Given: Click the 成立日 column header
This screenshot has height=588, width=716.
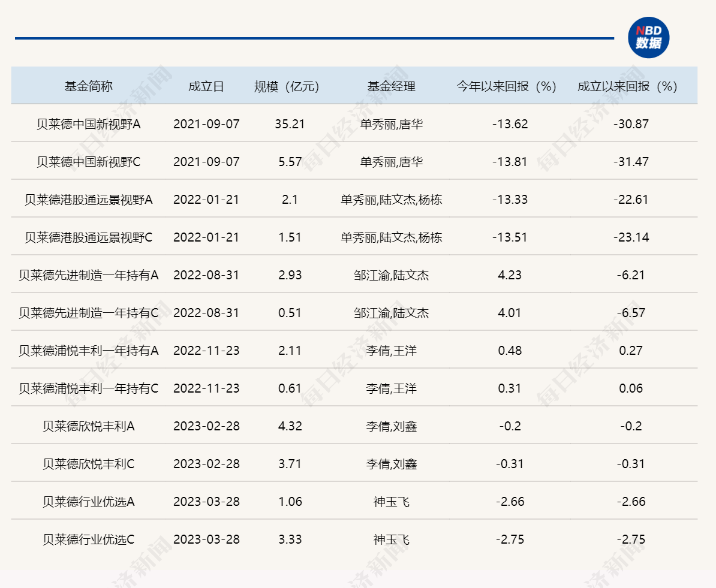Looking at the screenshot, I should [x=206, y=86].
